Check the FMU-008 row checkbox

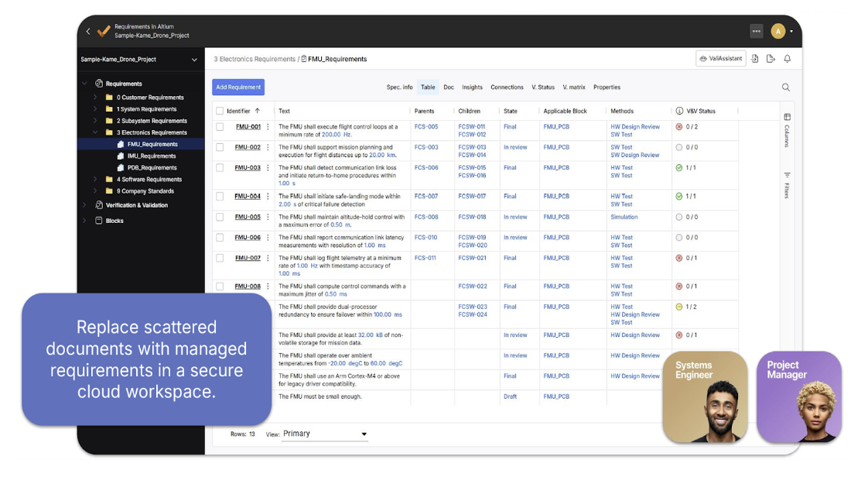point(220,286)
